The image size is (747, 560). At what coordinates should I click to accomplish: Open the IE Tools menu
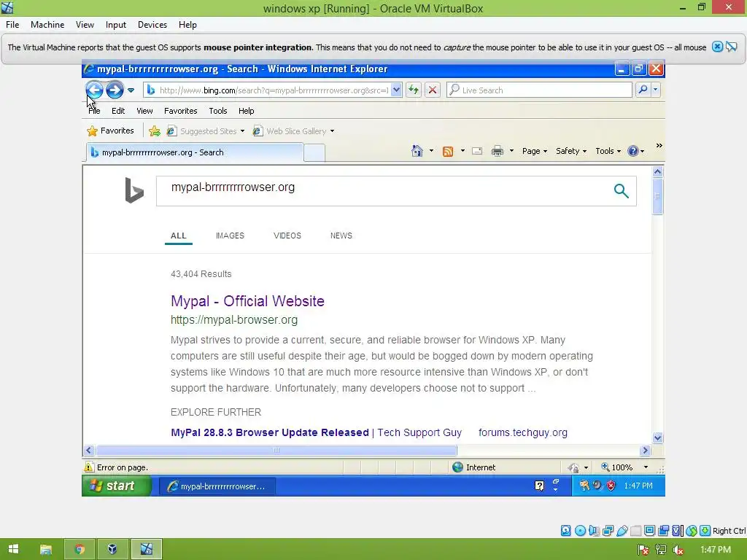tap(217, 111)
